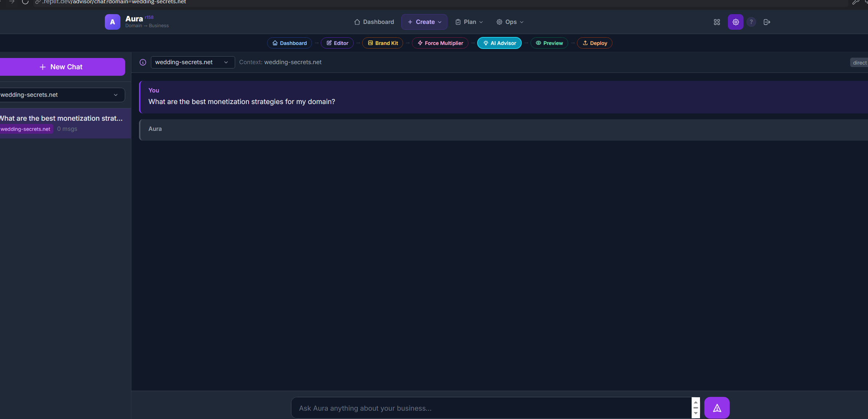Click the Aura logo letter A

pyautogui.click(x=112, y=22)
